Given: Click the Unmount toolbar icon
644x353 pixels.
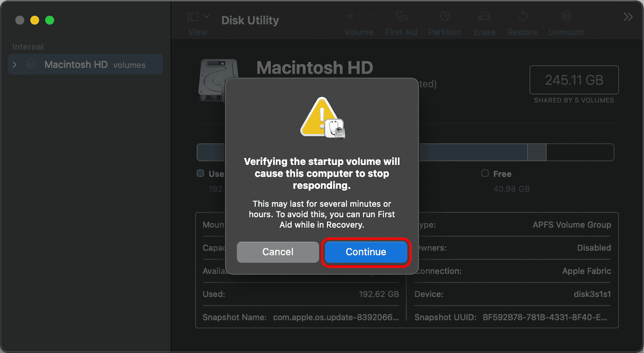Looking at the screenshot, I should [x=566, y=17].
